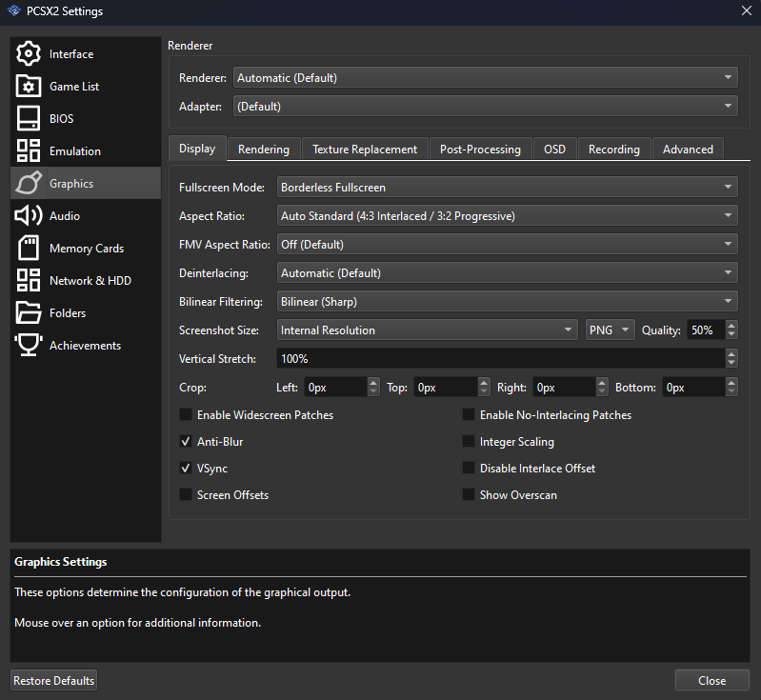
Task: Go to Memory Cards settings label
Action: (87, 248)
